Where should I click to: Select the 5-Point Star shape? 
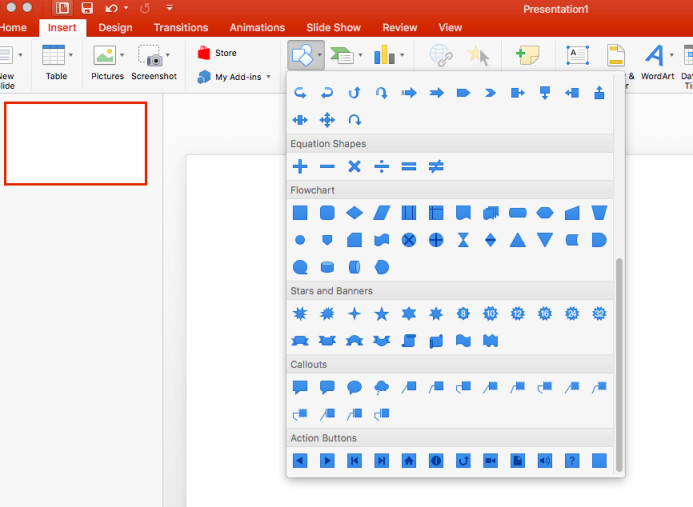pos(381,314)
